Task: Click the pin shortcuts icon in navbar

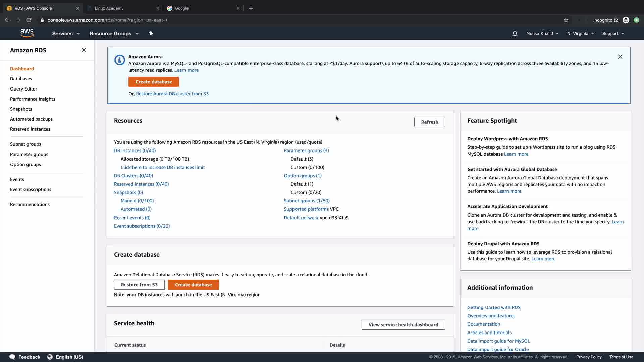Action: [x=151, y=33]
